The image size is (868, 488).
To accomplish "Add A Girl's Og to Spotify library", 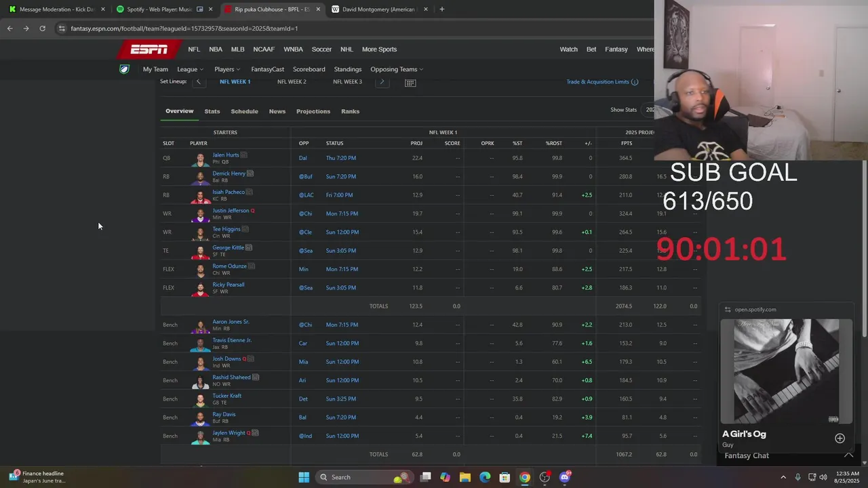I will (x=840, y=438).
